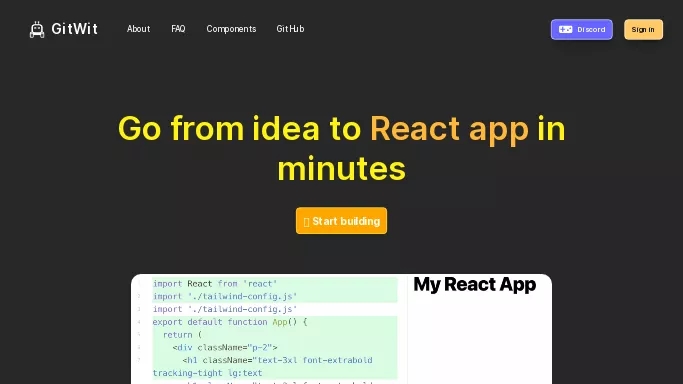Go to the FAQ section

click(178, 29)
